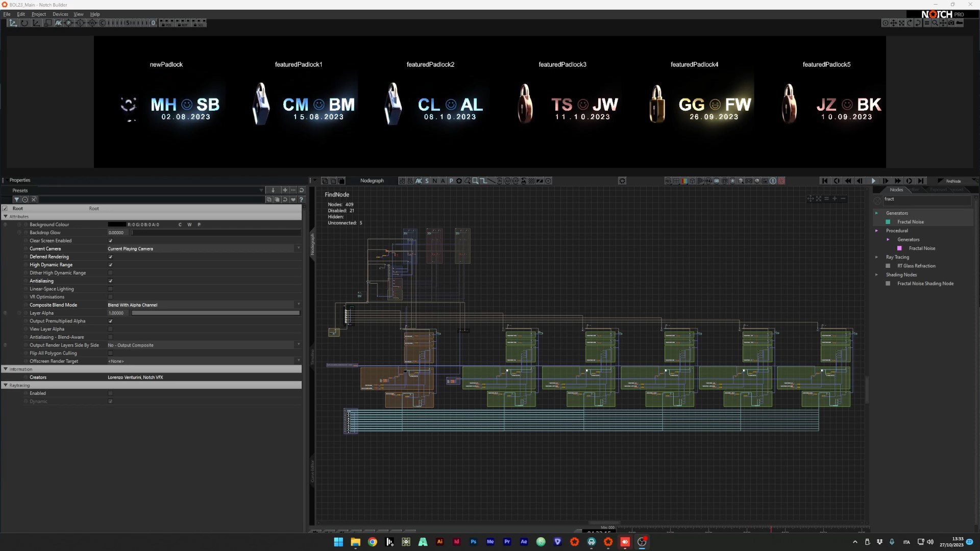Click the add preset plus icon
Screen dimensions: 980x551
[285, 190]
